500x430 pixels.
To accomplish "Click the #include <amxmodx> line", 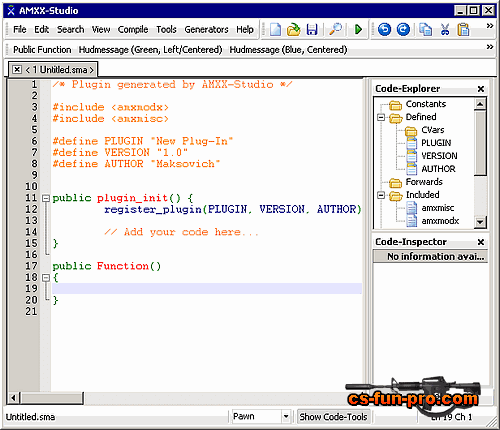I will [110, 107].
